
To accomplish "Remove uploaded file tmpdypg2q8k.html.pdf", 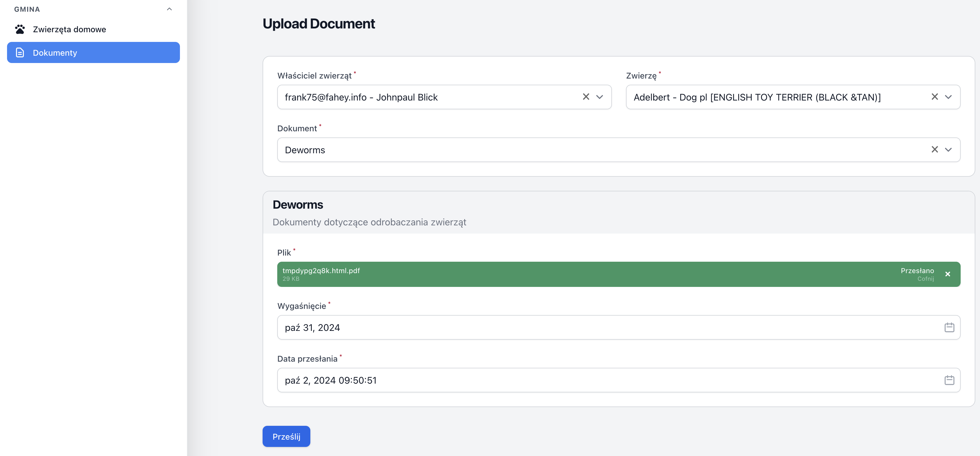I will pos(948,274).
